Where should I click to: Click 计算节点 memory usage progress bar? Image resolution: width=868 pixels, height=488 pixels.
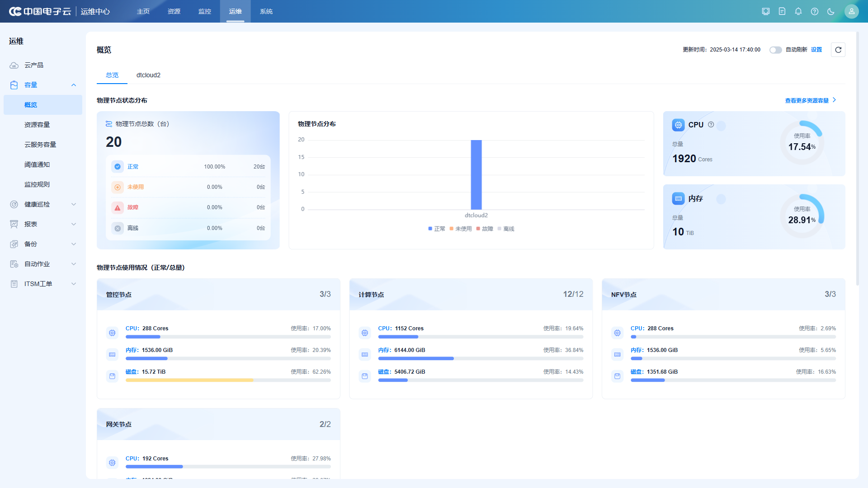481,359
